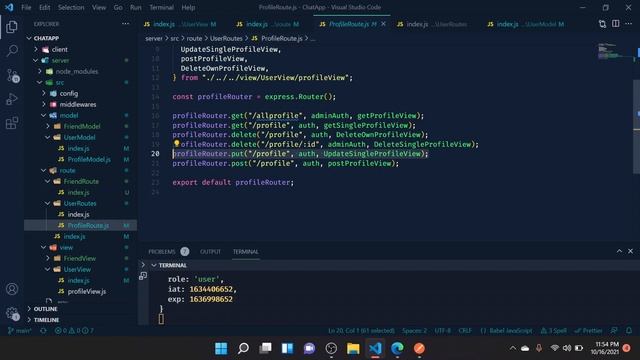
Task: Open Windows taskbar search
Action: pos(243,348)
